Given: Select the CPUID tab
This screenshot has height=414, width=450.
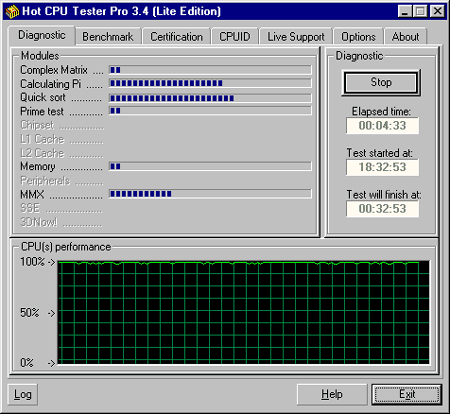Looking at the screenshot, I should 235,37.
